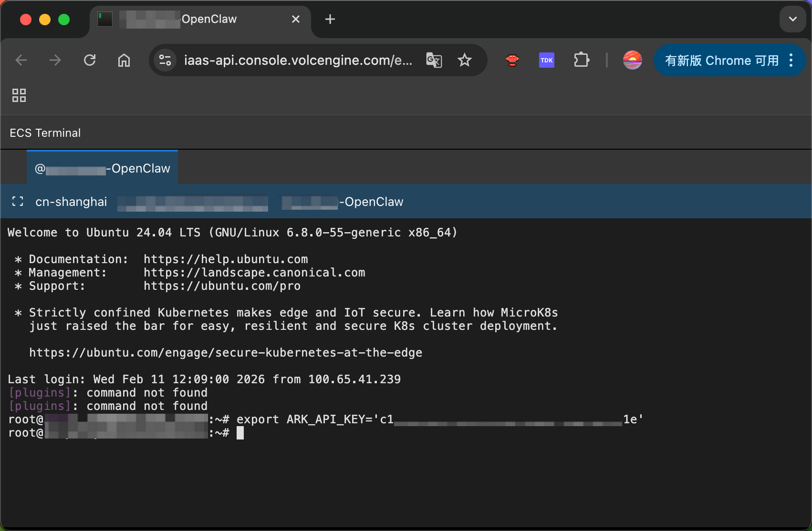Open the site information icon in address bar
The height and width of the screenshot is (531, 812).
click(x=165, y=60)
